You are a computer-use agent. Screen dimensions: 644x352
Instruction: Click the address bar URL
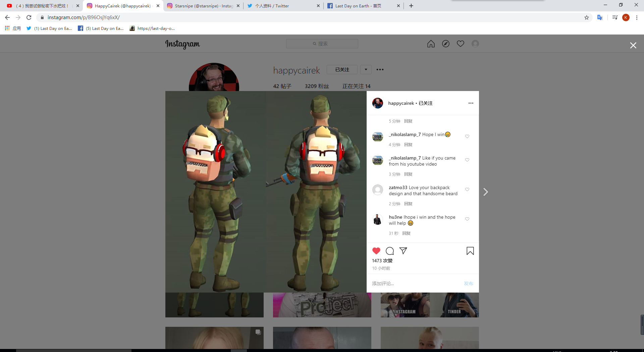(84, 17)
